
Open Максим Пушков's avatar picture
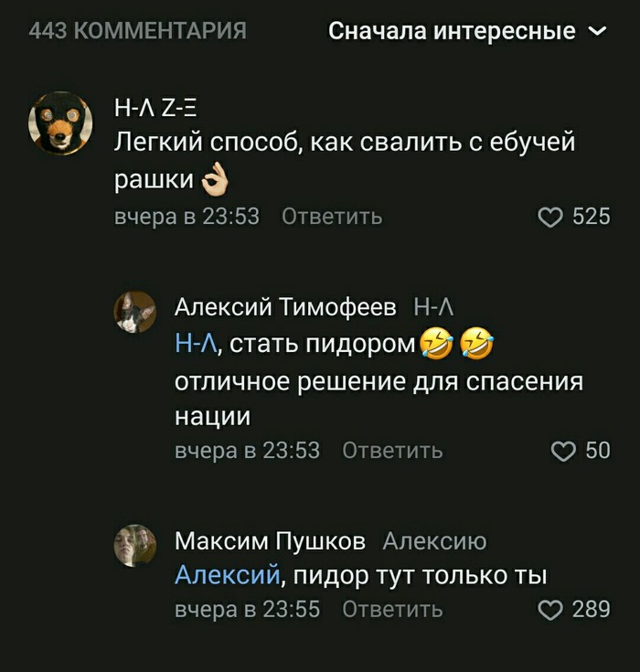click(135, 545)
